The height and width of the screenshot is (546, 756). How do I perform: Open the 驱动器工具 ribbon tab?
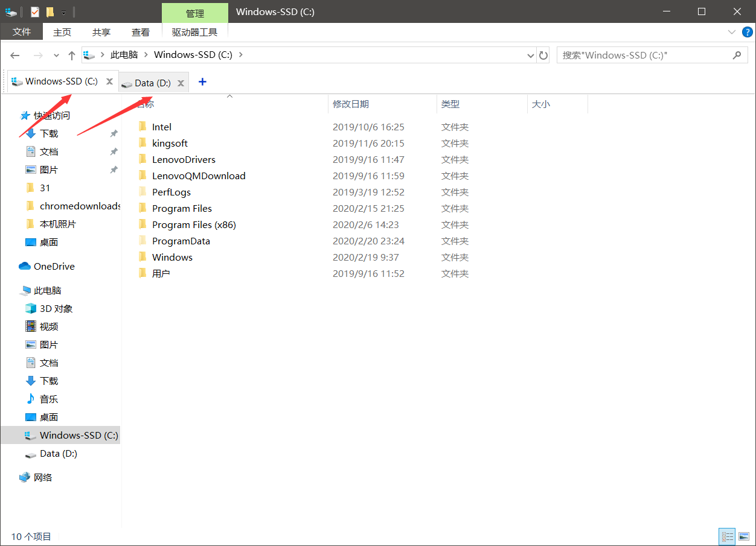point(195,32)
